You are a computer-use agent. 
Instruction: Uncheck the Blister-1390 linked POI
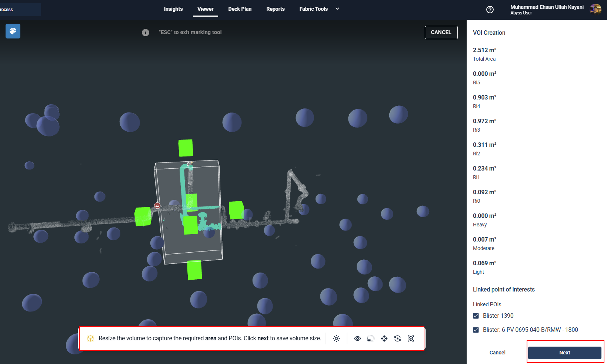click(476, 316)
